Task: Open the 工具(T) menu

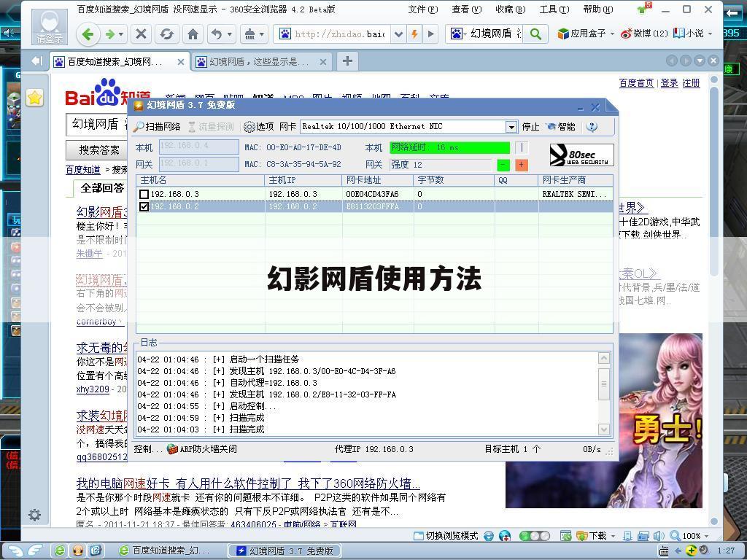Action: click(x=554, y=9)
